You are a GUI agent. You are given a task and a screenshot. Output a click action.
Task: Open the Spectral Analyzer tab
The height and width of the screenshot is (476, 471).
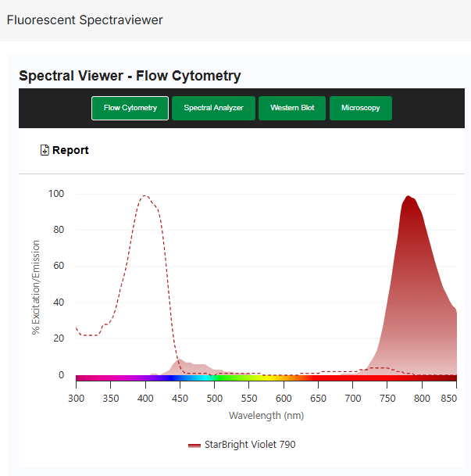pos(213,108)
